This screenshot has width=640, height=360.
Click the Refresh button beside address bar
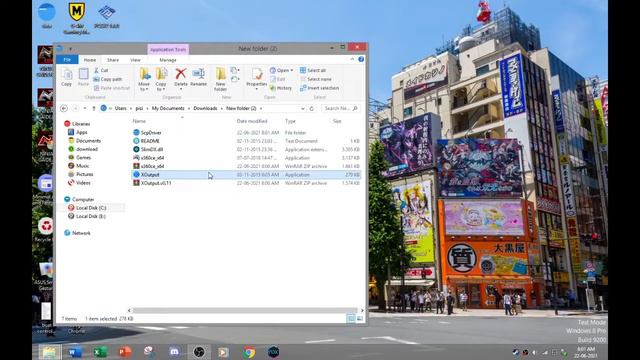click(311, 109)
